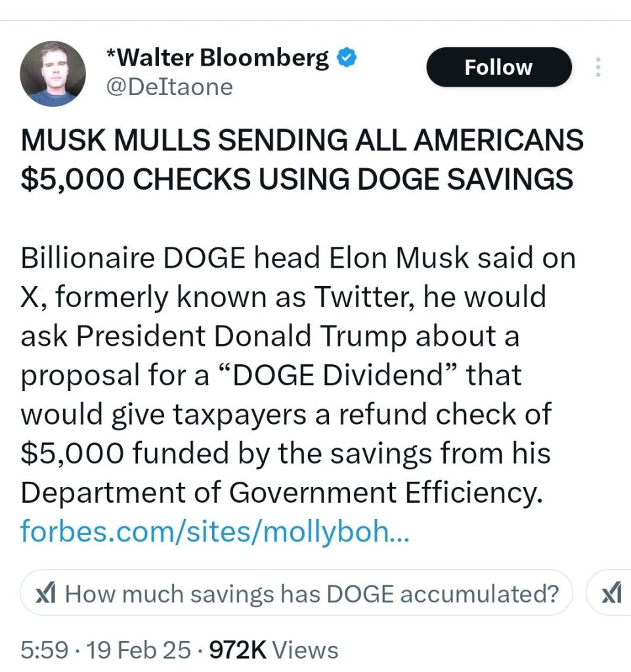Image resolution: width=631 pixels, height=672 pixels.
Task: Select the partially visible second Grok chip
Action: (x=611, y=594)
